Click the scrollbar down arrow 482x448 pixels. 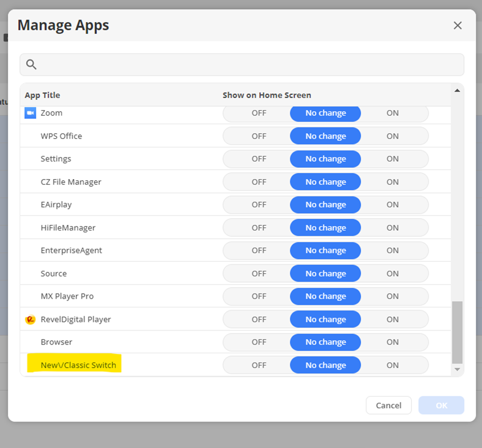pos(457,369)
